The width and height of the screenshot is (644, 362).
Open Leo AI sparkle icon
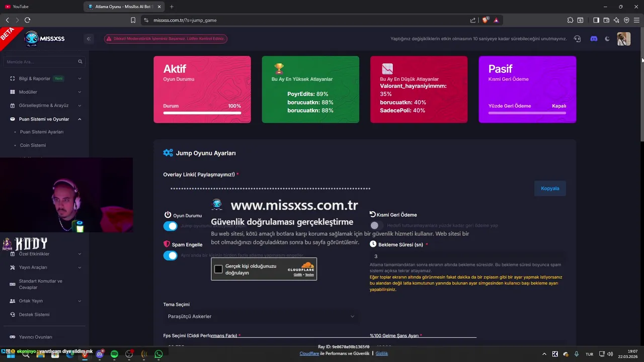click(x=616, y=20)
